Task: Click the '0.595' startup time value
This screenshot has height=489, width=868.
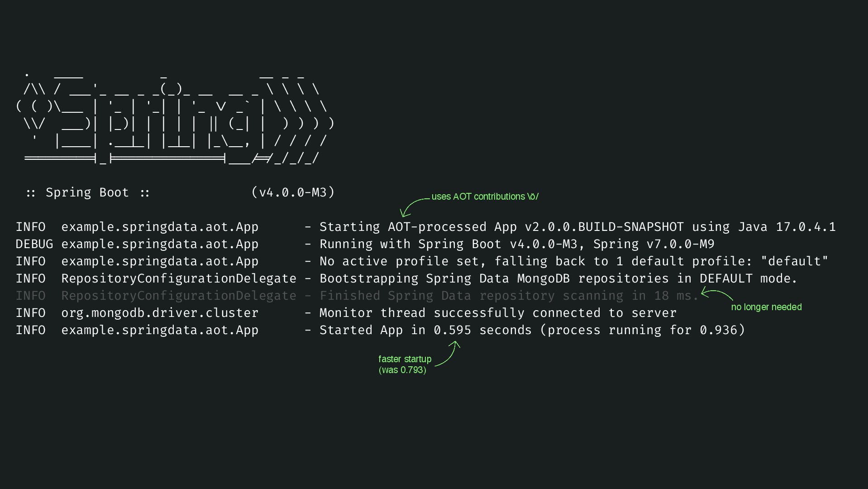Action: 452,330
